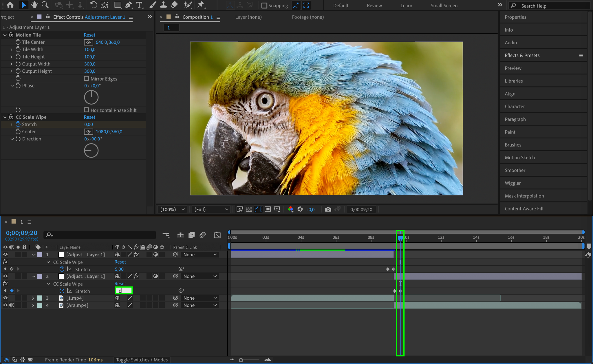Image resolution: width=593 pixels, height=364 pixels.
Task: Click the Stretch value input field
Action: [124, 291]
